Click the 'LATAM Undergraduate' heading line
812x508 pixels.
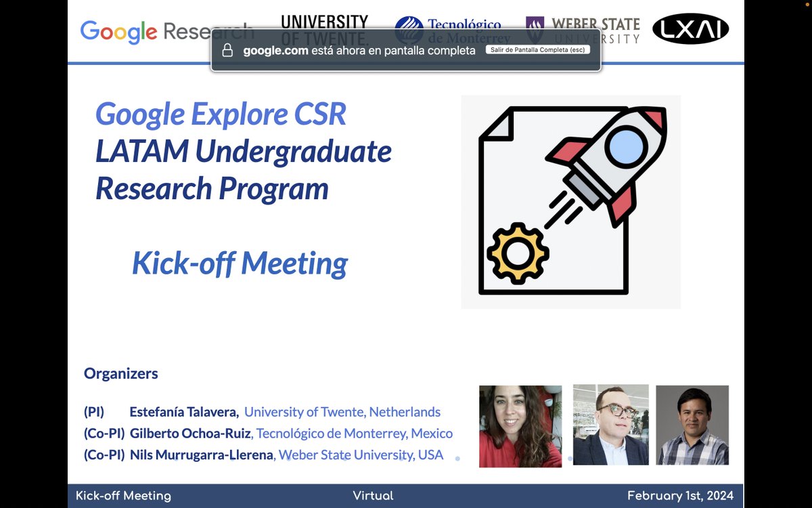click(x=244, y=151)
